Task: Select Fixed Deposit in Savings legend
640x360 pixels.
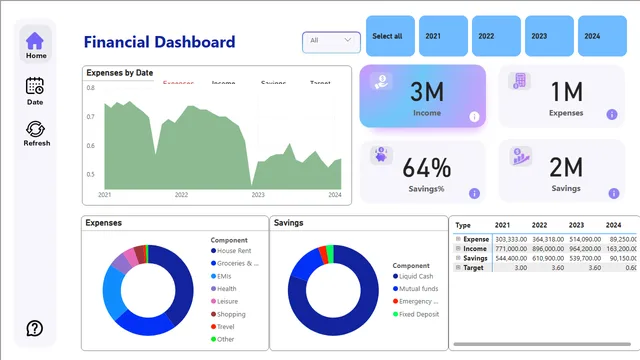Action: 416,314
